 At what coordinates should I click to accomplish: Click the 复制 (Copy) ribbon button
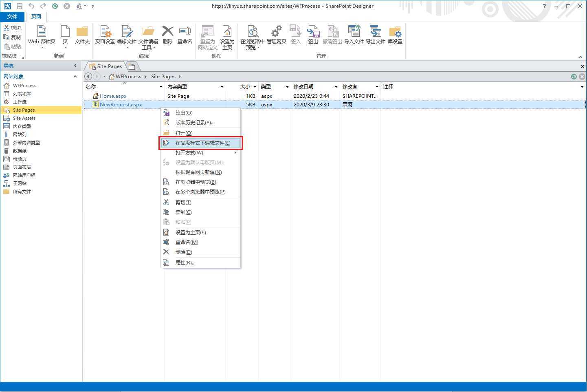[12, 37]
